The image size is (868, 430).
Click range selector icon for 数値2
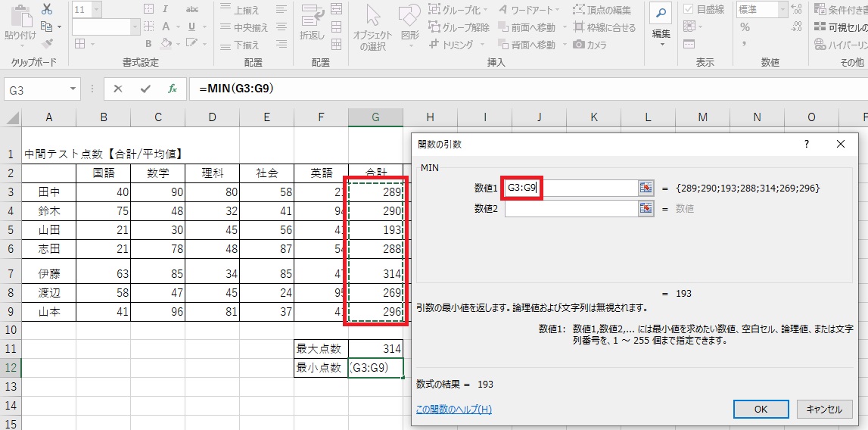point(646,208)
